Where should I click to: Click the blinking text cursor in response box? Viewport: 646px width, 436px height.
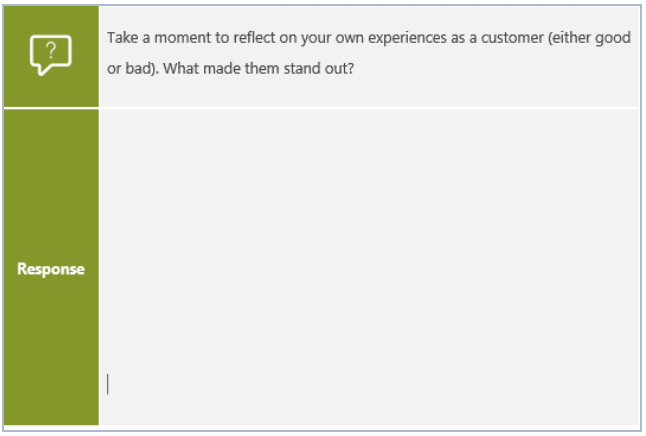(108, 384)
